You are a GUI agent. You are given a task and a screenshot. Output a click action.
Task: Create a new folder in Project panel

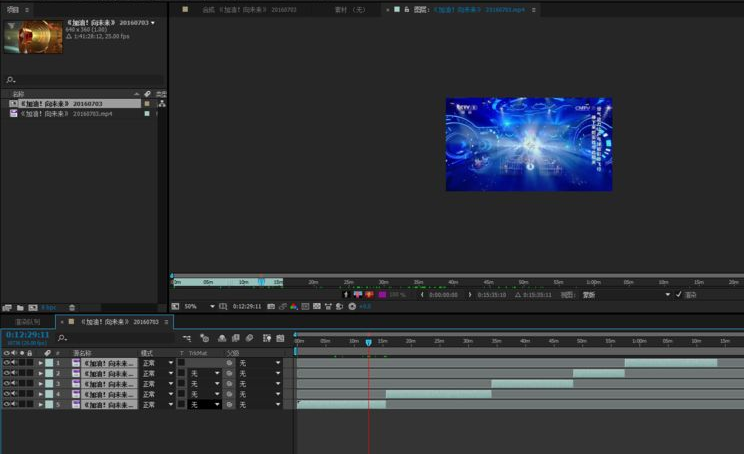pos(20,307)
